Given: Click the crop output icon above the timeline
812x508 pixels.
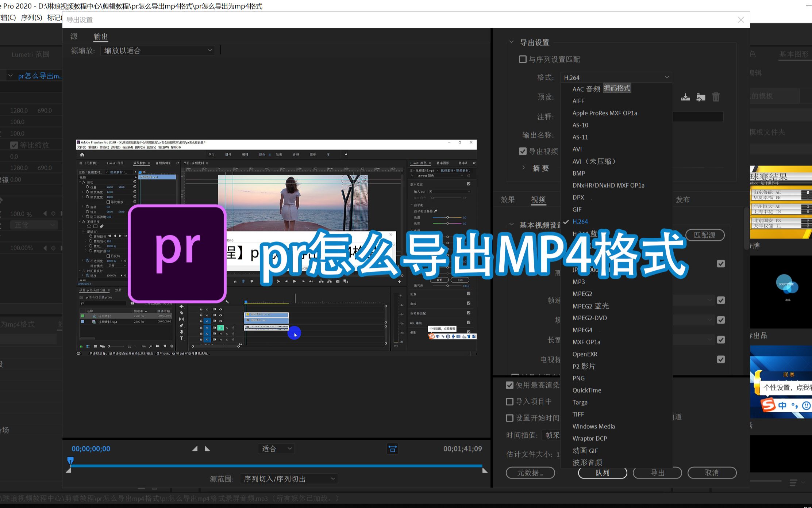Looking at the screenshot, I should pos(392,449).
